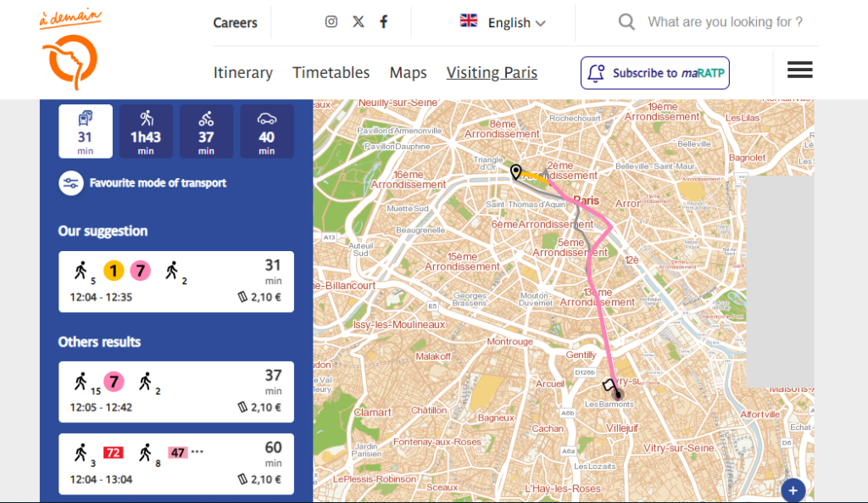The image size is (868, 503).
Task: Expand the line 7 only 37 min route
Action: [x=176, y=392]
